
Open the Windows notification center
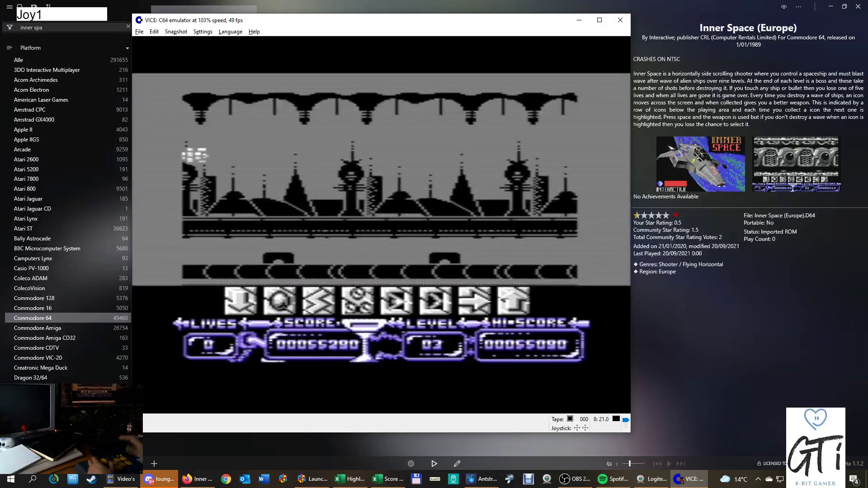(x=854, y=479)
